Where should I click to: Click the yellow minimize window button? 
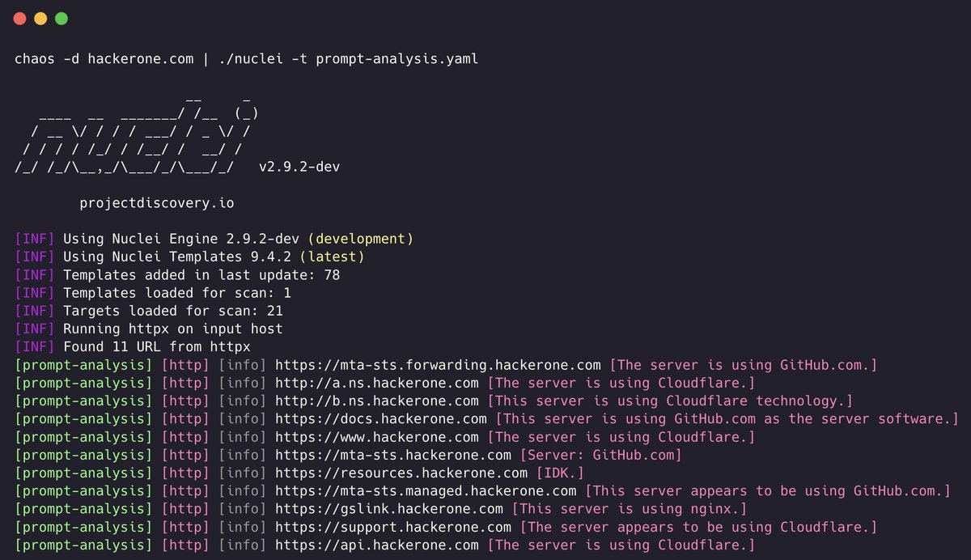click(40, 18)
